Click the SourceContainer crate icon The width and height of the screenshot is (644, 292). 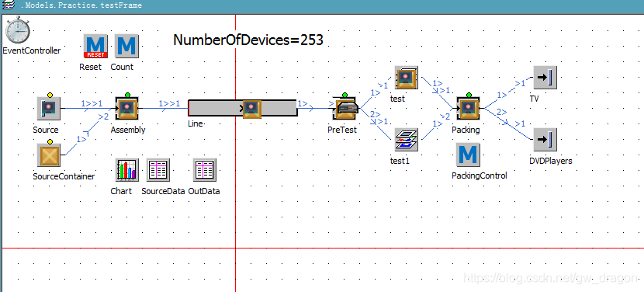(48, 155)
